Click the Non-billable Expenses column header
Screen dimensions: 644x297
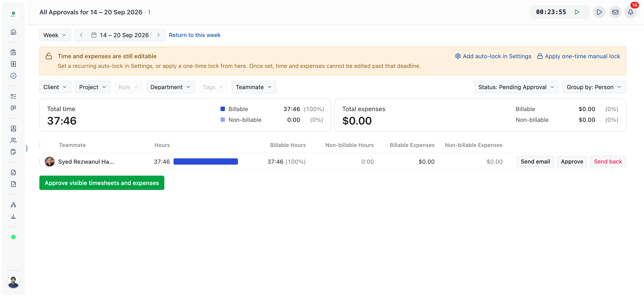tap(474, 145)
